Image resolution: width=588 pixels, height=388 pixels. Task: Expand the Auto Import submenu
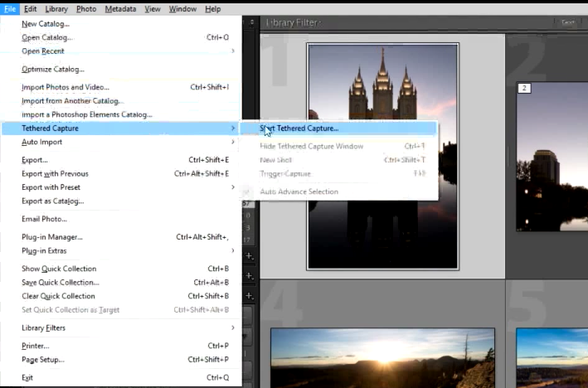coord(121,142)
